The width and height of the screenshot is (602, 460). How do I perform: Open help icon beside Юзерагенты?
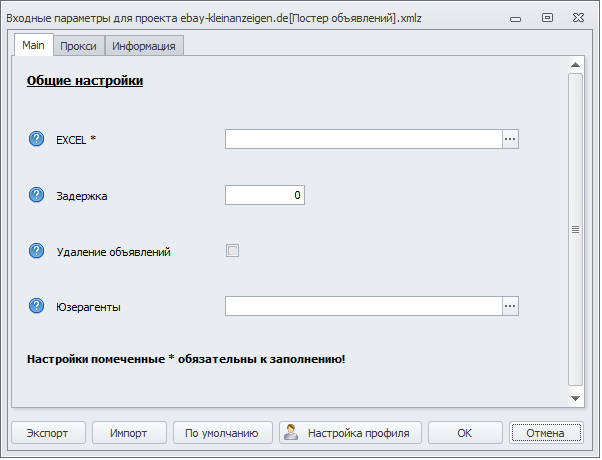[x=36, y=306]
